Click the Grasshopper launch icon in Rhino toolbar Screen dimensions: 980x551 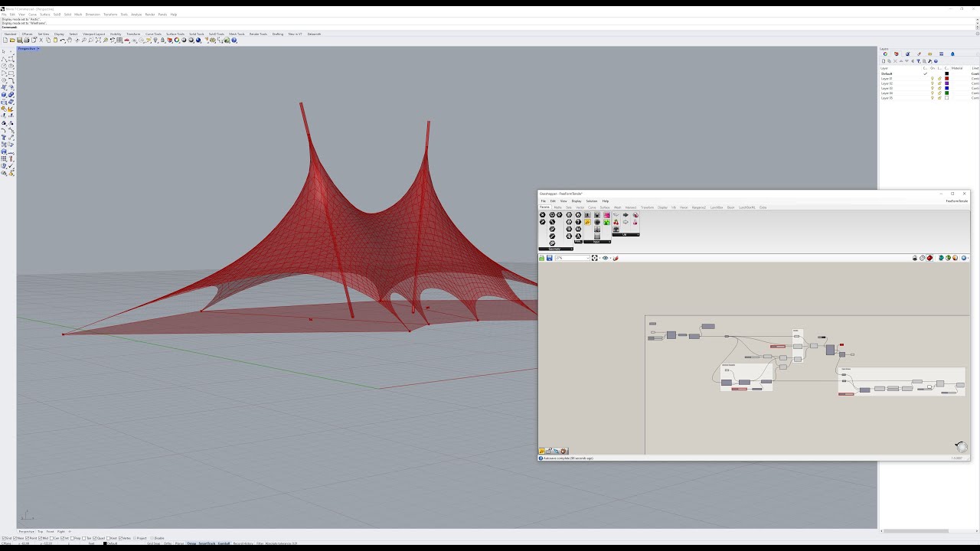point(227,40)
